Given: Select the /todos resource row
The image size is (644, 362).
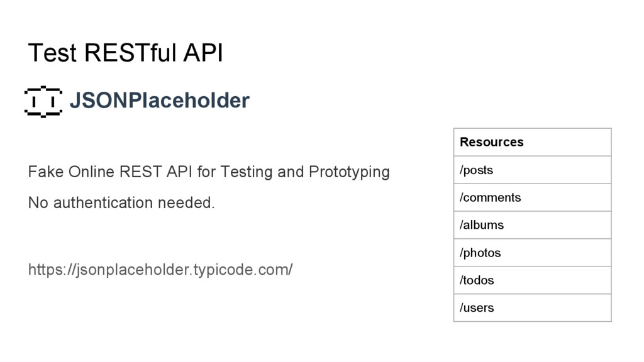Looking at the screenshot, I should 532,280.
